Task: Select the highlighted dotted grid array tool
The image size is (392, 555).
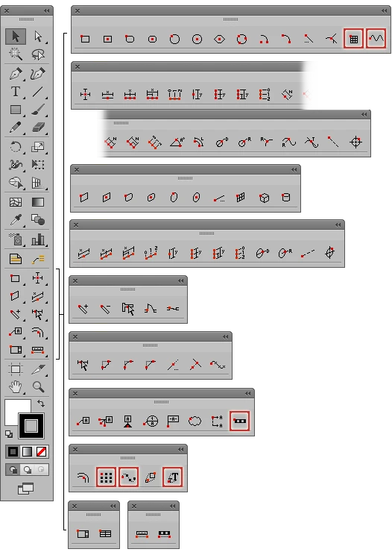Action: click(x=106, y=477)
